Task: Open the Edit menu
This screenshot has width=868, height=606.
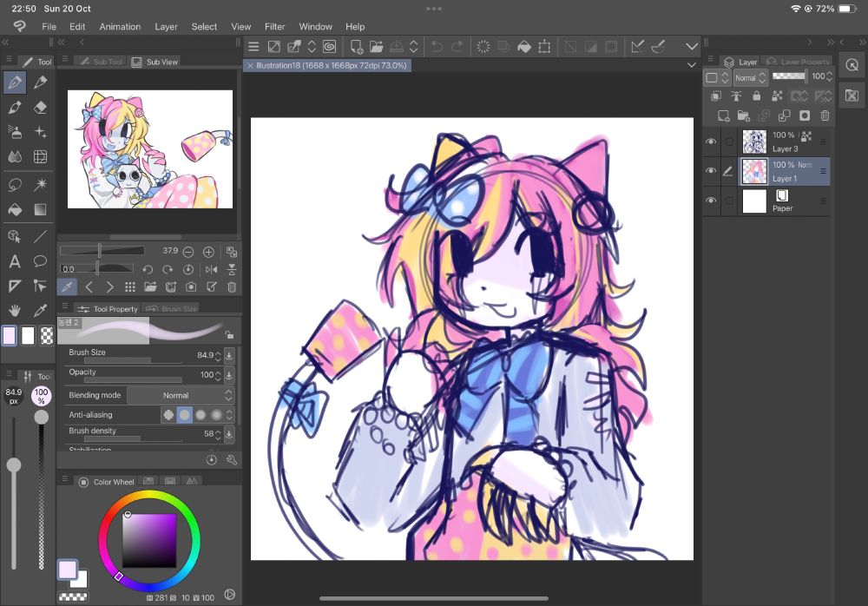Action: (x=77, y=27)
